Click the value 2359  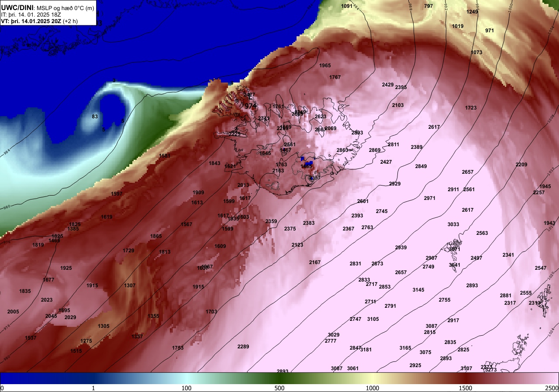[271, 221]
